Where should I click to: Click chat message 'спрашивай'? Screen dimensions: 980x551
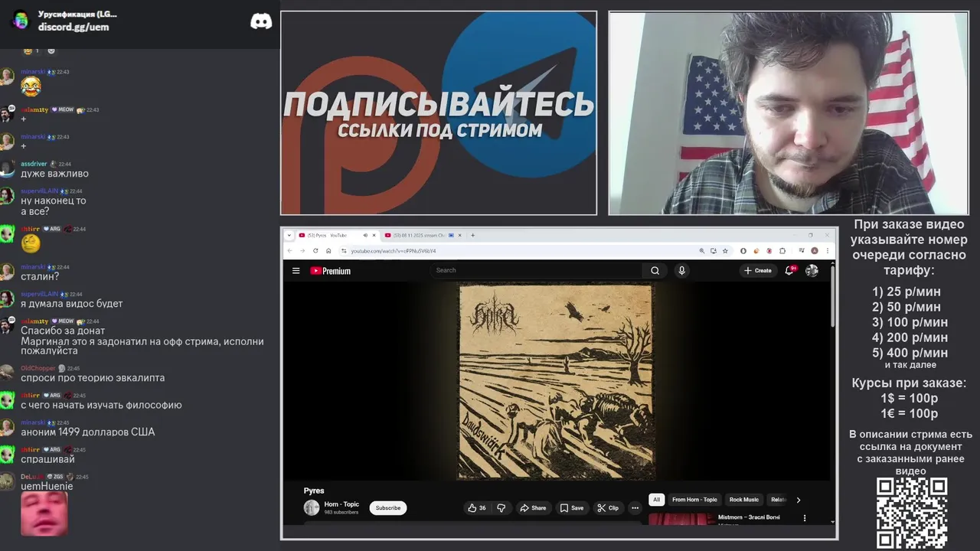click(x=47, y=459)
